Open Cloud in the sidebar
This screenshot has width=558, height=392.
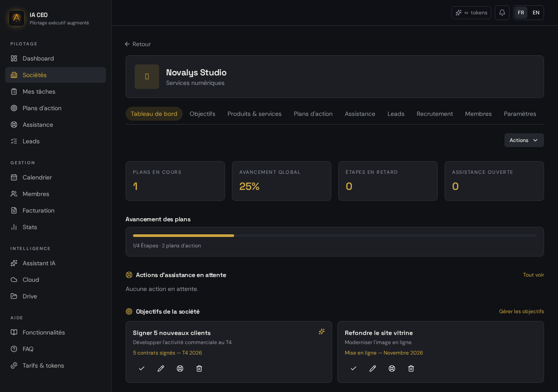click(x=55, y=280)
